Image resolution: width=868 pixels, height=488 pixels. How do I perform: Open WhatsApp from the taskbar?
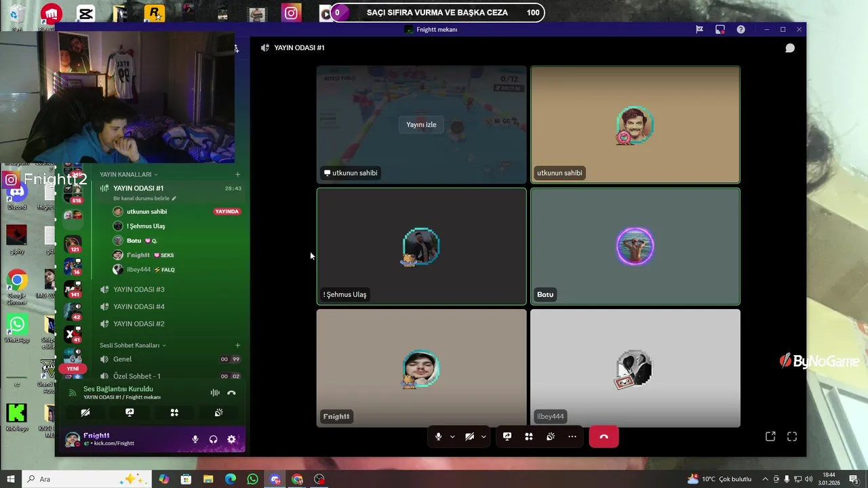click(x=253, y=479)
